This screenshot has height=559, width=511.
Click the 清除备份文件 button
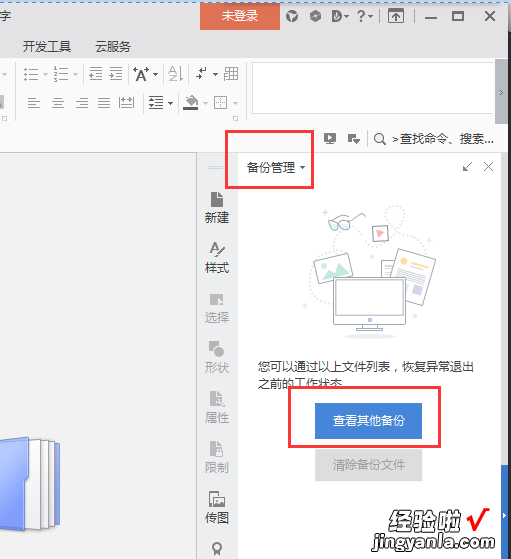pos(368,465)
